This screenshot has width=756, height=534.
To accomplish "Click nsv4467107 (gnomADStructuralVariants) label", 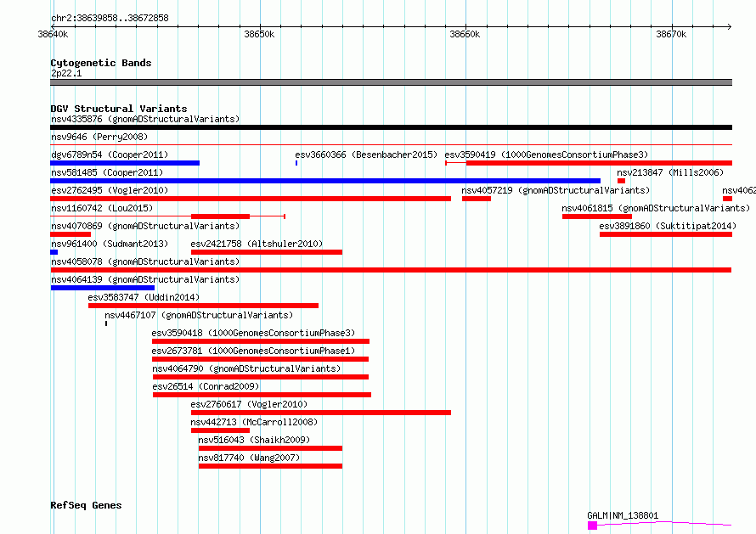I will tap(199, 315).
